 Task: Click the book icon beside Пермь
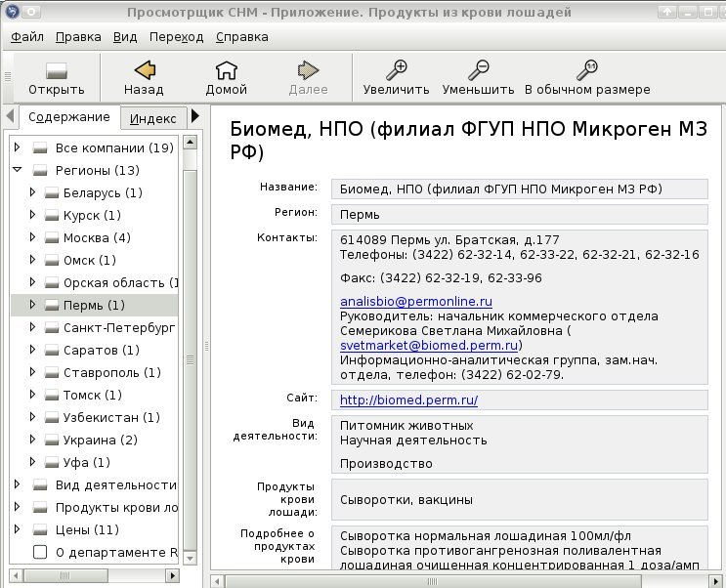point(52,306)
